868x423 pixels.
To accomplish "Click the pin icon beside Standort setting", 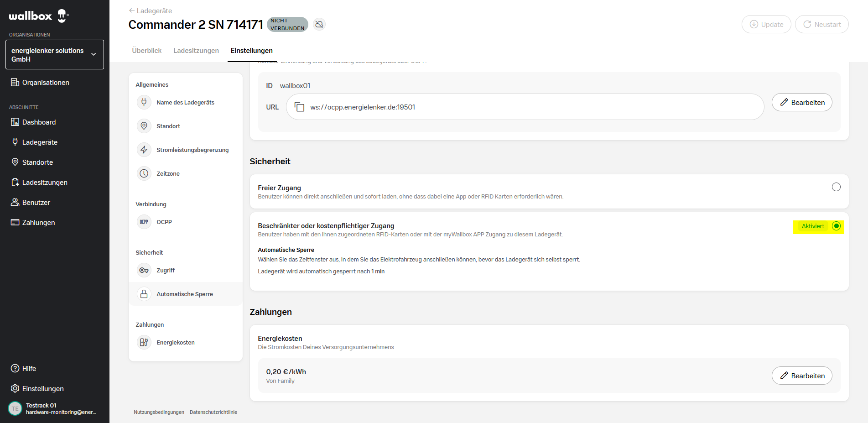I will 144,126.
